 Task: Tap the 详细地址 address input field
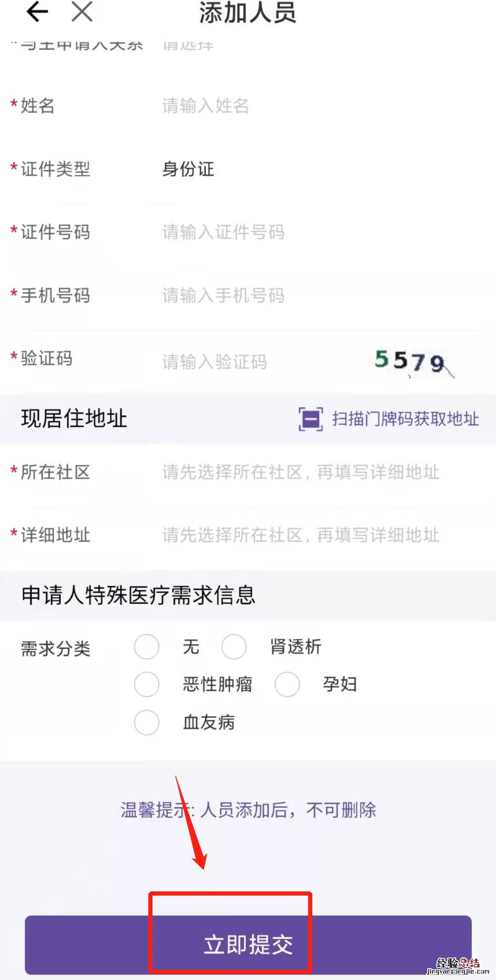(x=301, y=535)
